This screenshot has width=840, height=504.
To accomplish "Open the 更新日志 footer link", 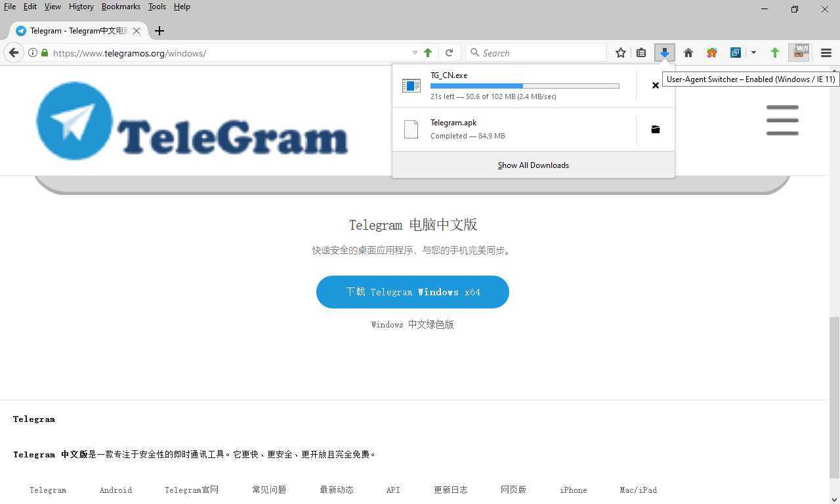I will [x=451, y=490].
